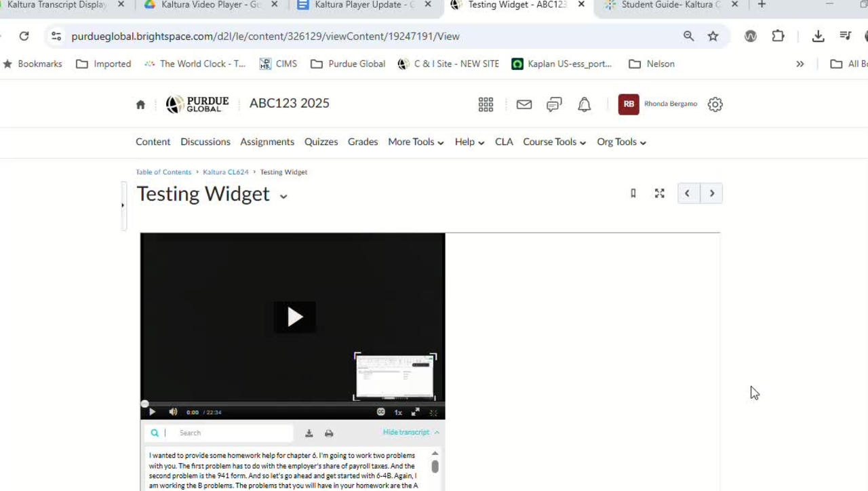Print the transcript

pos(329,433)
